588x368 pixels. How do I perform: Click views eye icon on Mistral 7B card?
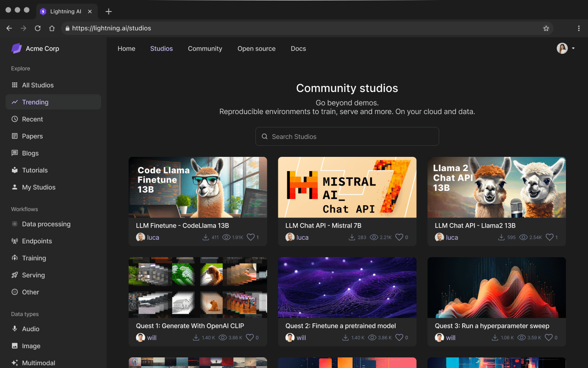tap(374, 237)
